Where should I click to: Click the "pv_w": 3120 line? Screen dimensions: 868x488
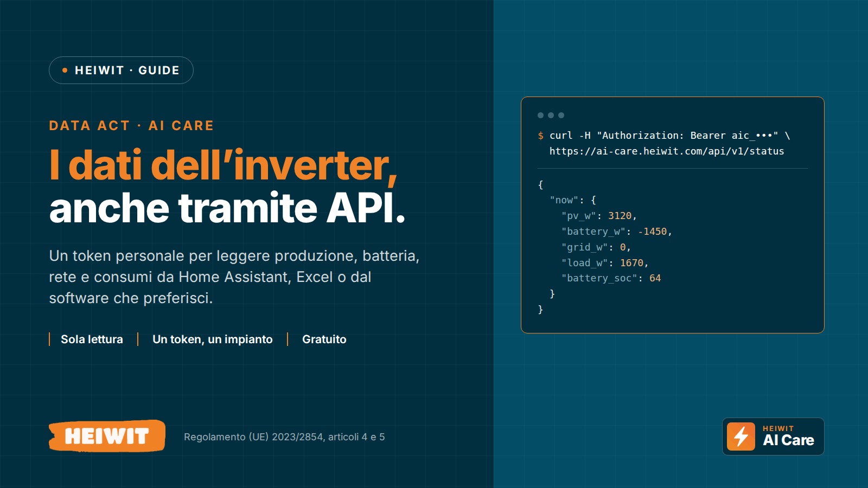click(599, 216)
